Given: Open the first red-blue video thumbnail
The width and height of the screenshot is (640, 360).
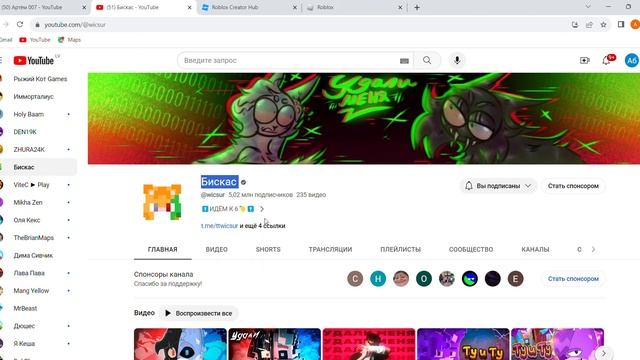Looking at the screenshot, I should tap(180, 344).
